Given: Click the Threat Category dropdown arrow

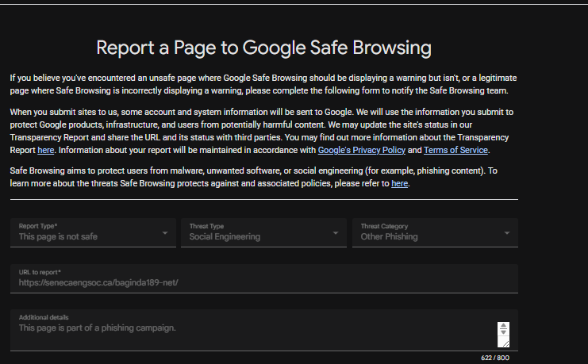Looking at the screenshot, I should pos(507,233).
